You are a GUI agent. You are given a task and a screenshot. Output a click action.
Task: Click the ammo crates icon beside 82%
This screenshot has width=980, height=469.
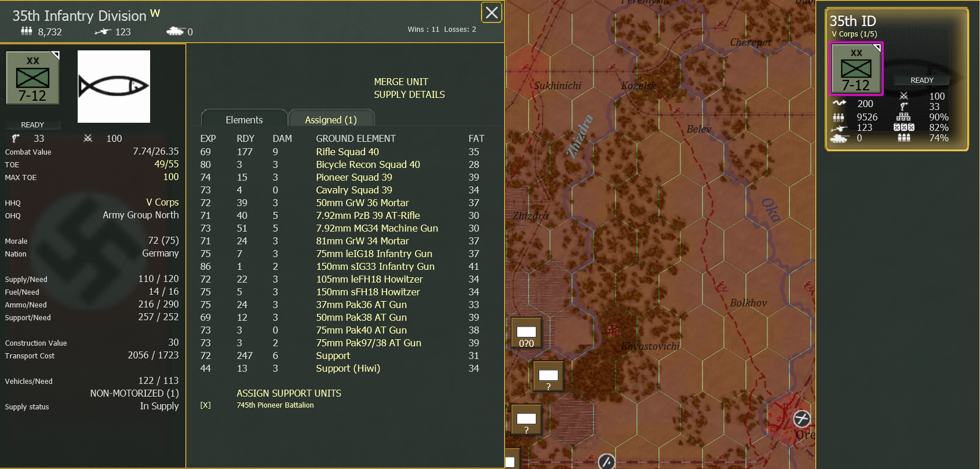point(904,127)
